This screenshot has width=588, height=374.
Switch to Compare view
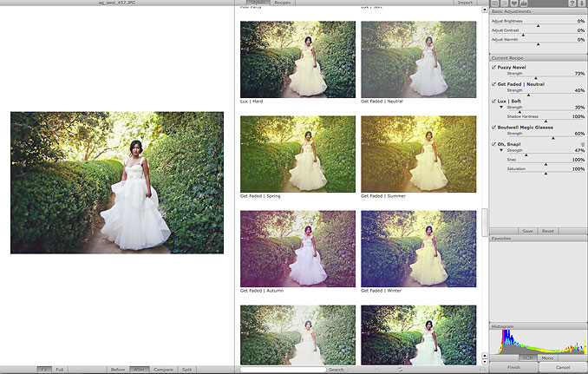tap(164, 370)
